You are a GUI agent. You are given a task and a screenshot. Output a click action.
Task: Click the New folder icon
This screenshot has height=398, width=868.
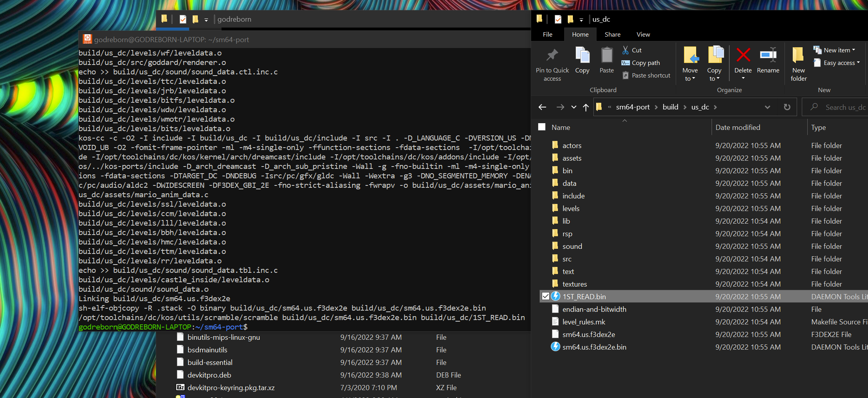pos(798,55)
